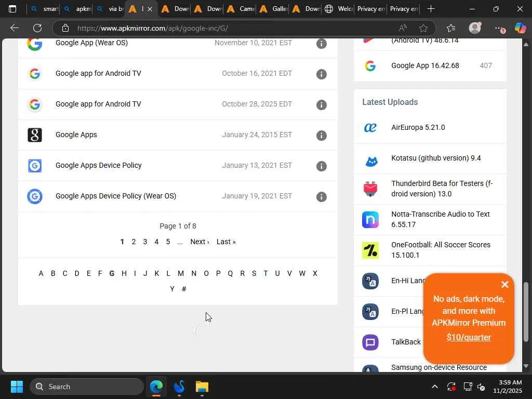Open the Windows Start menu
The image size is (532, 399).
click(17, 387)
